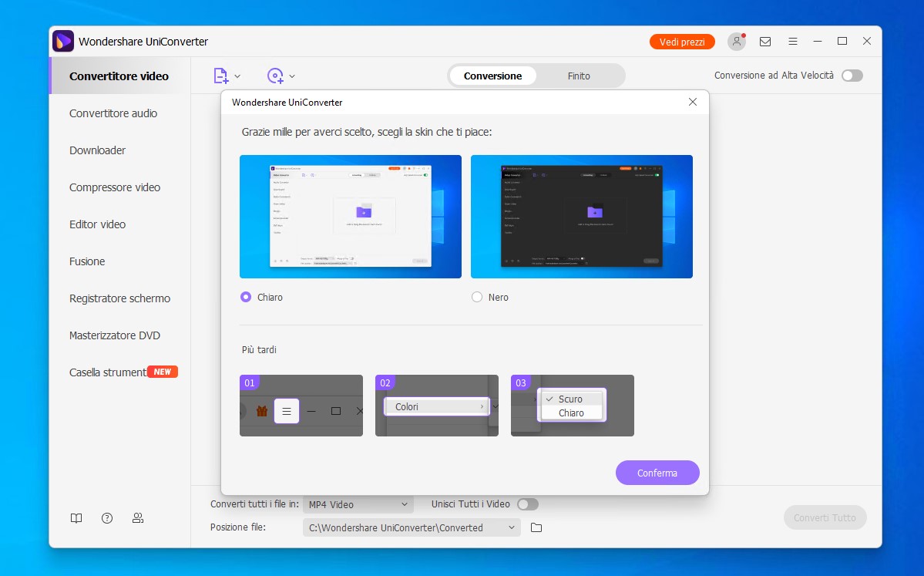
Task: Expand the add files dropdown arrow
Action: click(x=237, y=76)
